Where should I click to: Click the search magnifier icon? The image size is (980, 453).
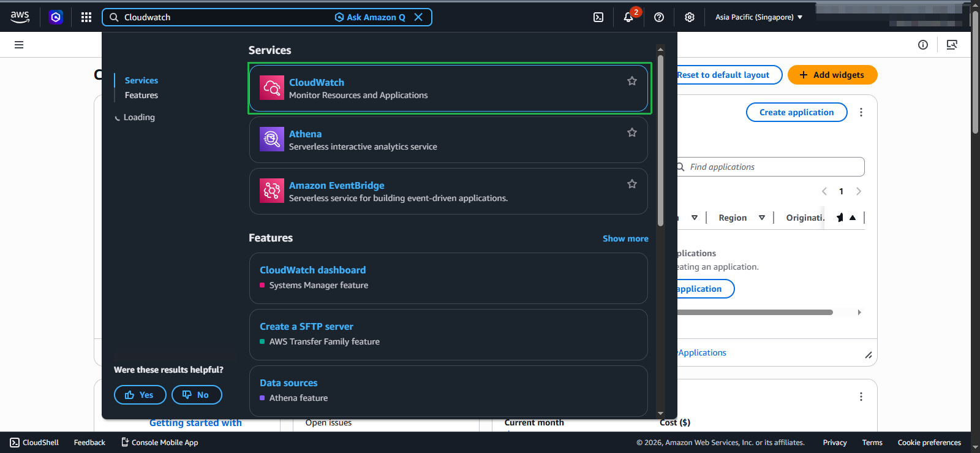114,17
